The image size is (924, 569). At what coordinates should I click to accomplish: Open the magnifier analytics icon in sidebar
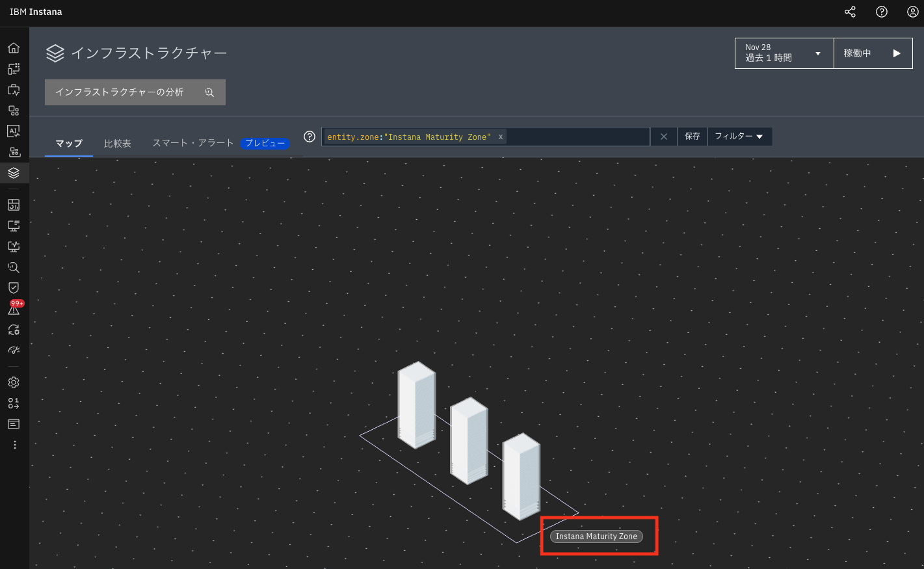click(14, 267)
